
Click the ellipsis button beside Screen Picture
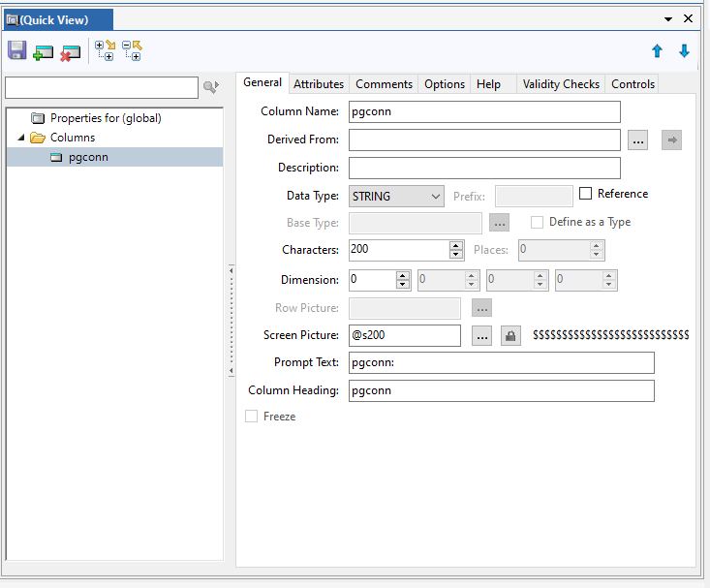point(482,335)
